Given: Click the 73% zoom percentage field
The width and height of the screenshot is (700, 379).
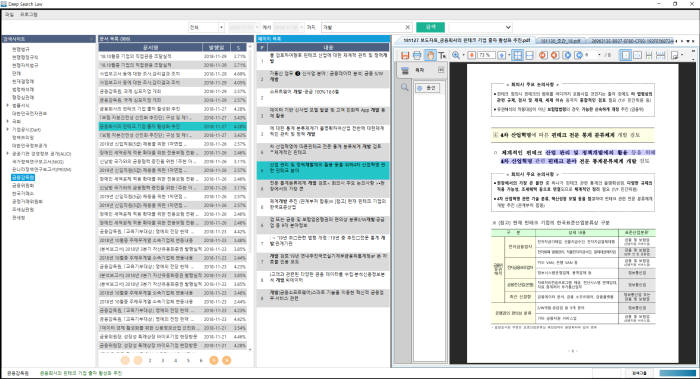Looking at the screenshot, I should pyautogui.click(x=485, y=55).
